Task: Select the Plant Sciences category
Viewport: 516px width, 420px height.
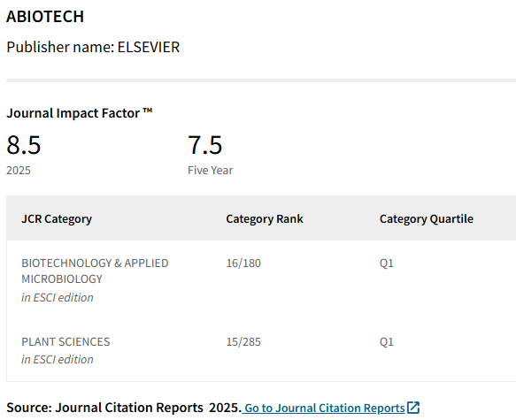Action: (x=65, y=342)
